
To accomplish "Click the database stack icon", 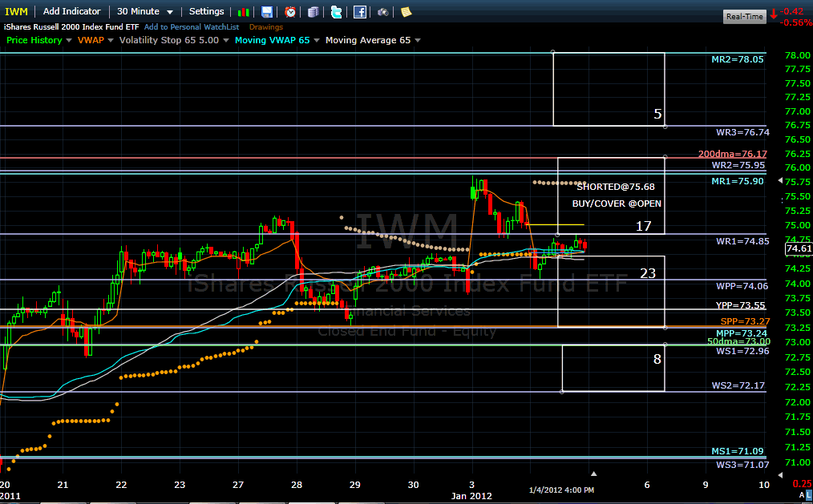I will 313,12.
